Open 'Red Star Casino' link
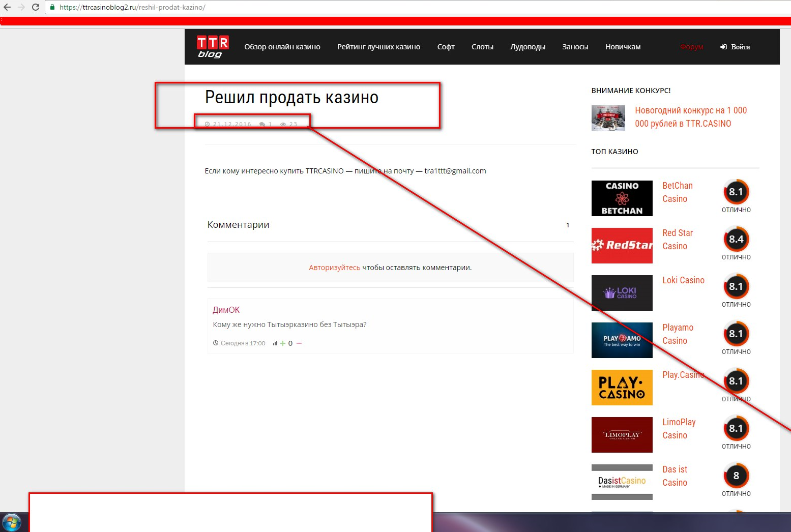This screenshot has height=532, width=791. 678,240
